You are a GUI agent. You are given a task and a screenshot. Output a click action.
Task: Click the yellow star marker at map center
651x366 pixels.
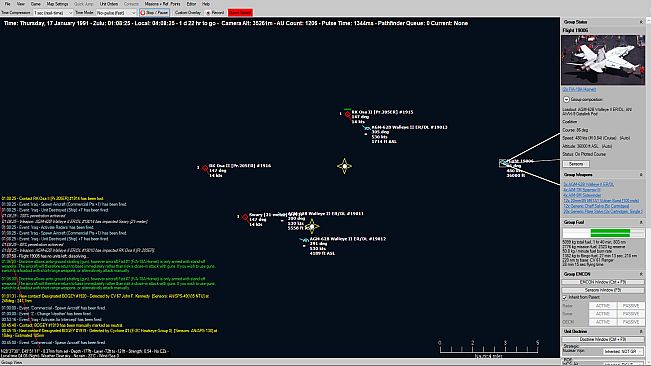[x=344, y=166]
